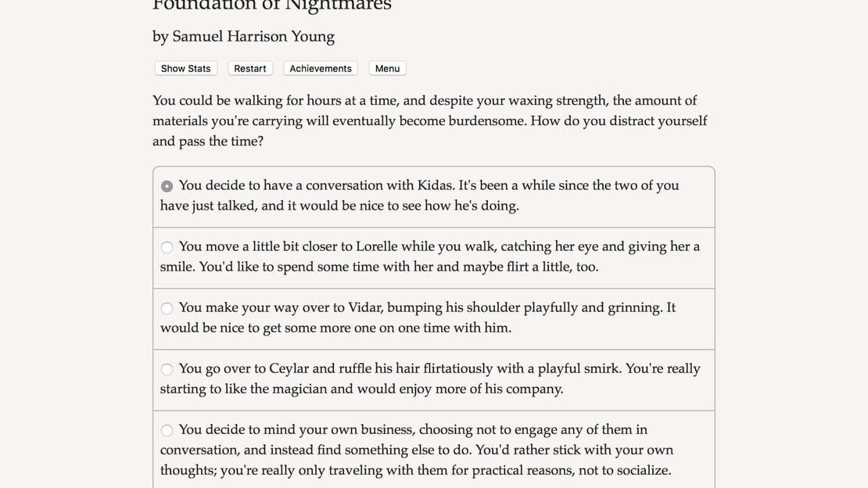Image resolution: width=868 pixels, height=488 pixels.
Task: Select the Ceylar hair-ruffle radio button
Action: pos(167,369)
